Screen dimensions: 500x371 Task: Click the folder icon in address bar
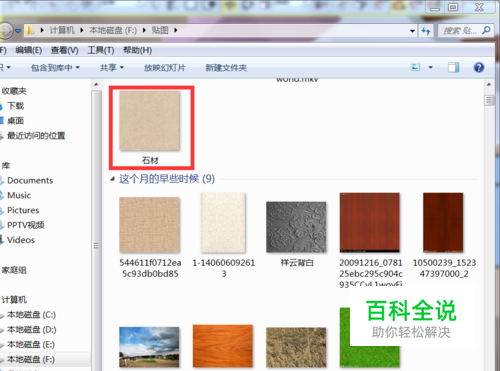coord(30,31)
